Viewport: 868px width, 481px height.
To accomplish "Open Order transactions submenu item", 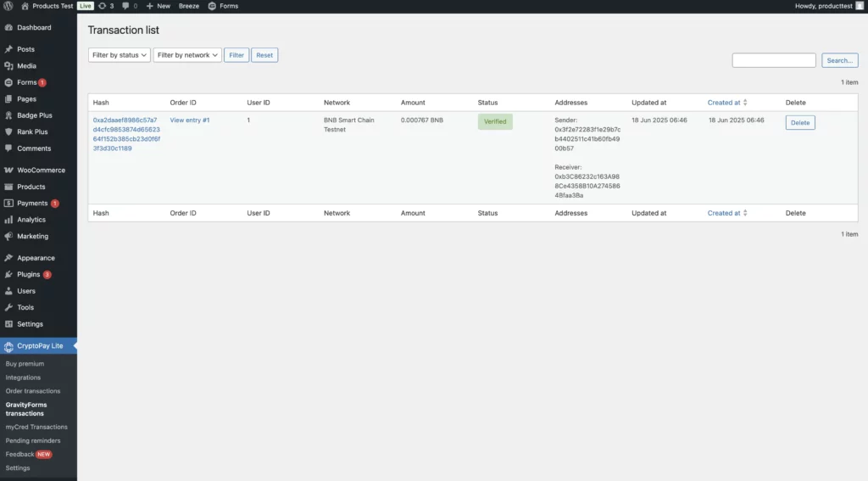I will (x=33, y=391).
